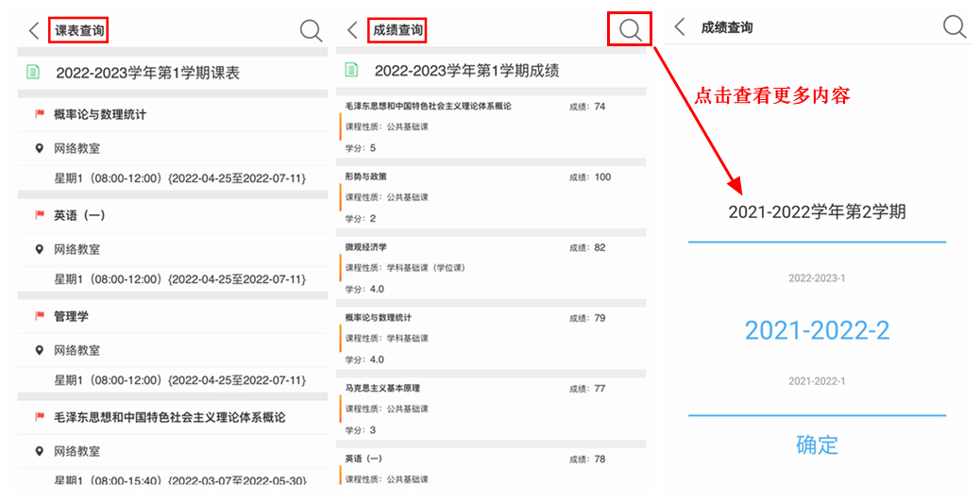Select semester 2022-2023-1 in the picker
Viewport: 980px width, 502px height.
pyautogui.click(x=817, y=278)
